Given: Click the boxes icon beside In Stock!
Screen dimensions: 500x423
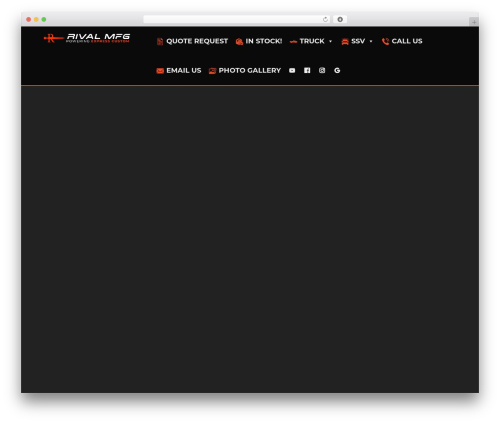Looking at the screenshot, I should pos(239,42).
